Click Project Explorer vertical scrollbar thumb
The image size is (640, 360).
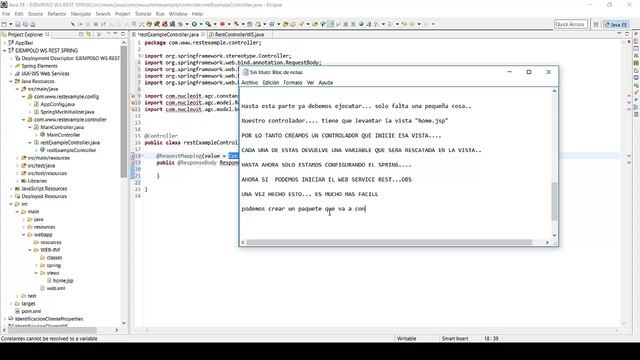tap(124, 111)
